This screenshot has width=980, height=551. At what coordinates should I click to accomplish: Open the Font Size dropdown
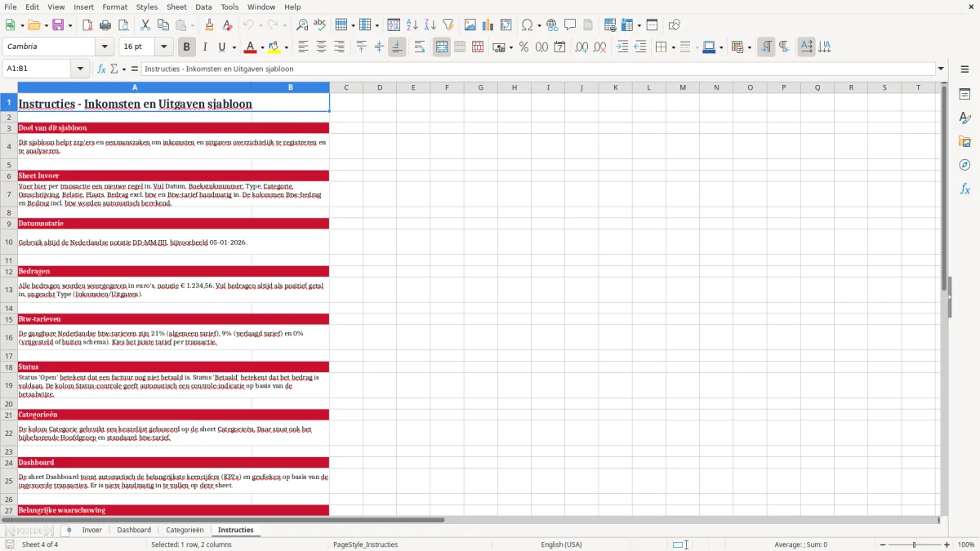163,47
